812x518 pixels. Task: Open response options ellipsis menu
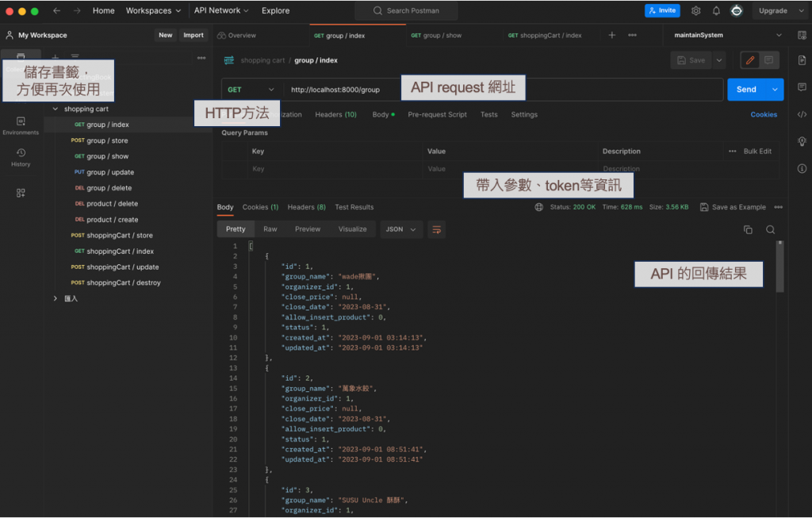point(779,207)
